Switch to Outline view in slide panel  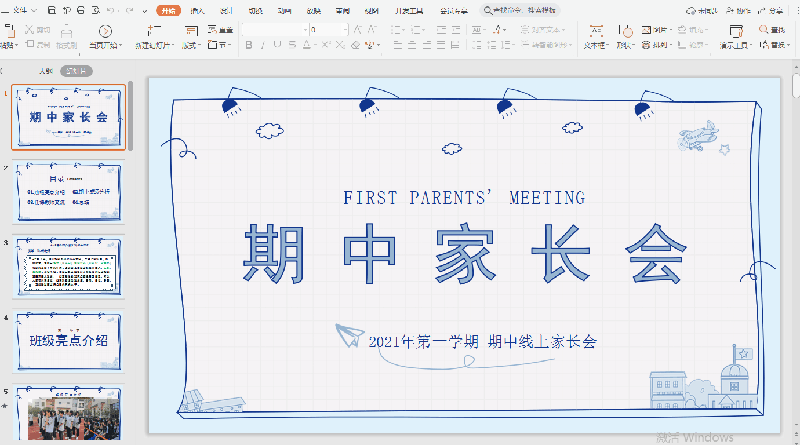coord(46,71)
